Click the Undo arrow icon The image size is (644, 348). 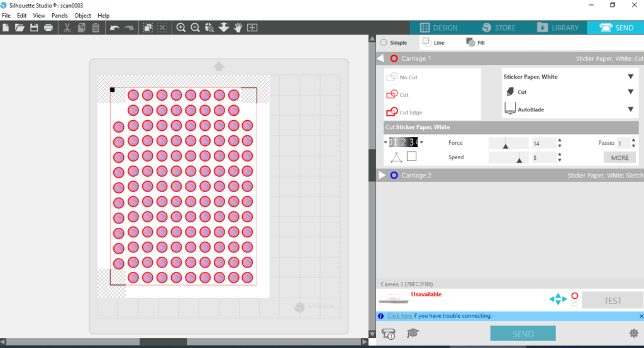[114, 28]
